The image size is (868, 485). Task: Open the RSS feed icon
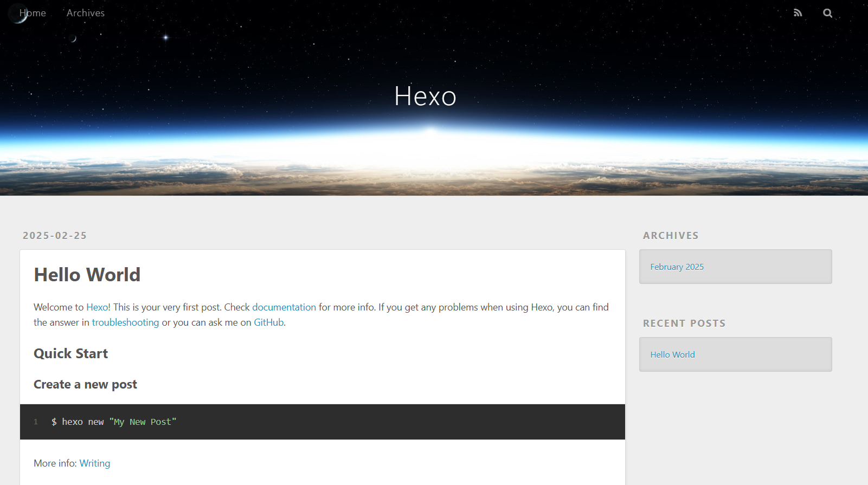[798, 13]
